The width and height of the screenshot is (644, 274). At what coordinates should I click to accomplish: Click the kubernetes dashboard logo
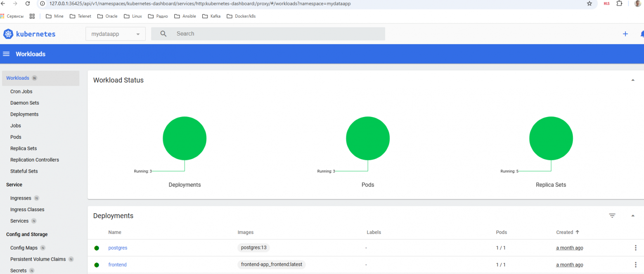[x=29, y=33]
